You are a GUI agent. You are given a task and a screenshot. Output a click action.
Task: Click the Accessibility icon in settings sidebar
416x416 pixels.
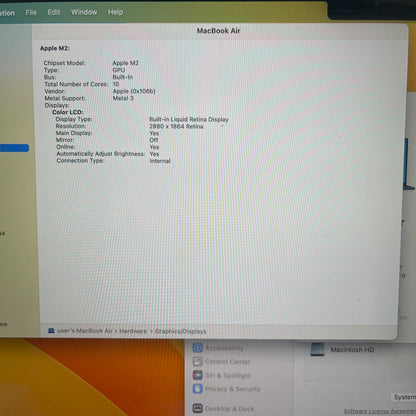click(x=198, y=348)
